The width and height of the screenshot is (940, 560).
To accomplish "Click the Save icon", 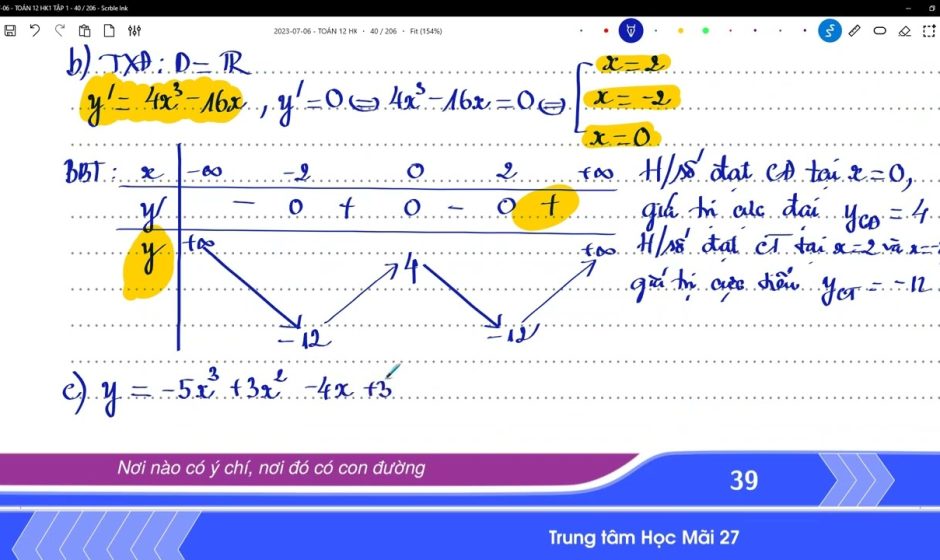I will coord(10,31).
